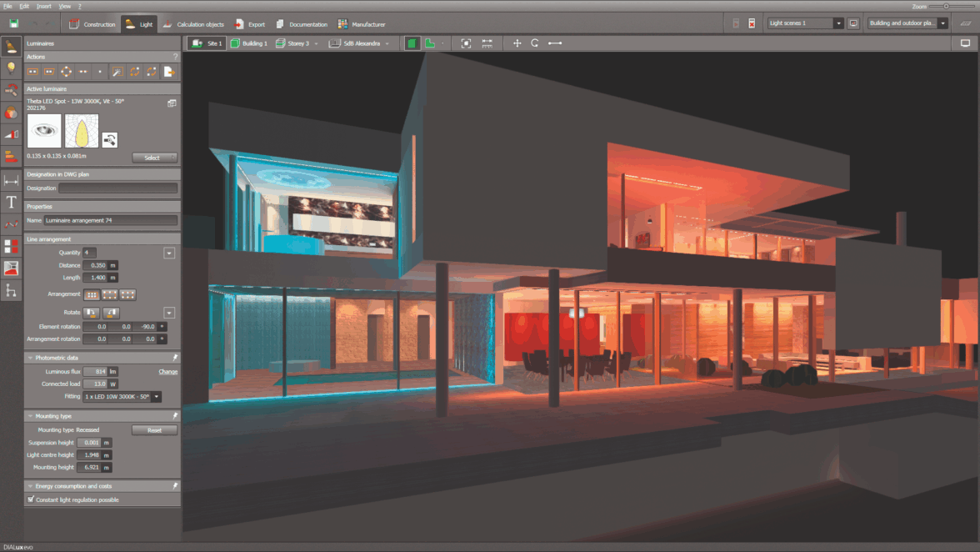Open the Insert menu
Viewport: 980px width, 552px height.
coord(43,6)
